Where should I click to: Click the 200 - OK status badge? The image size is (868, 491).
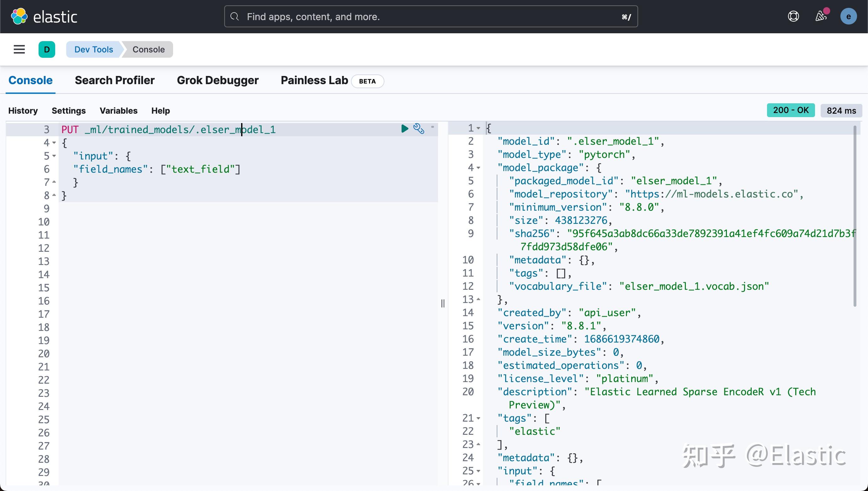(x=791, y=110)
